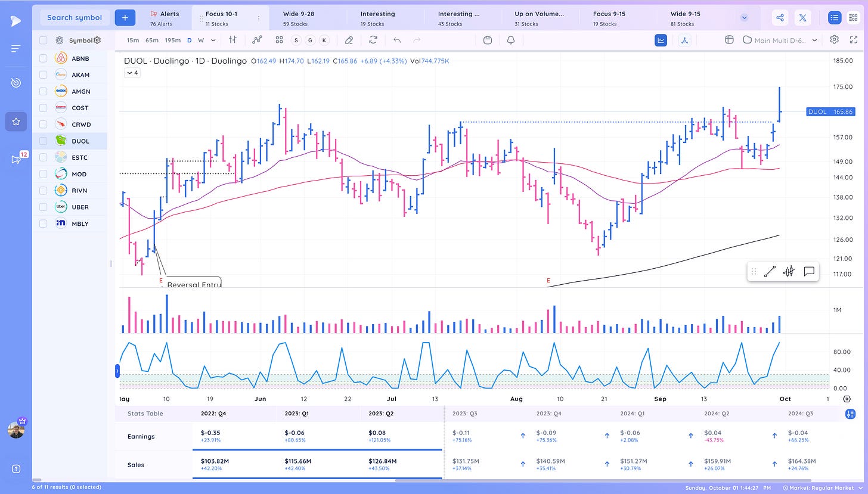Click the app logo in the sidebar

click(x=15, y=21)
